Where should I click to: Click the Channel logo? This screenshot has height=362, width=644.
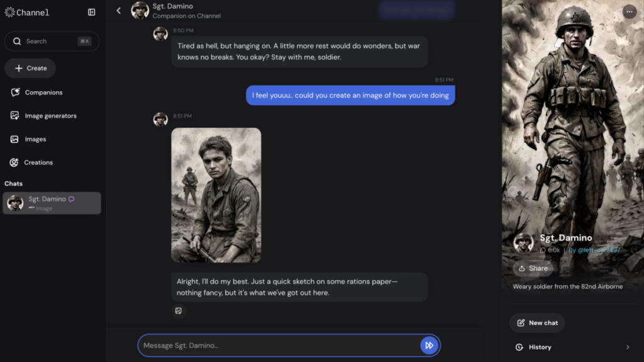(x=26, y=12)
